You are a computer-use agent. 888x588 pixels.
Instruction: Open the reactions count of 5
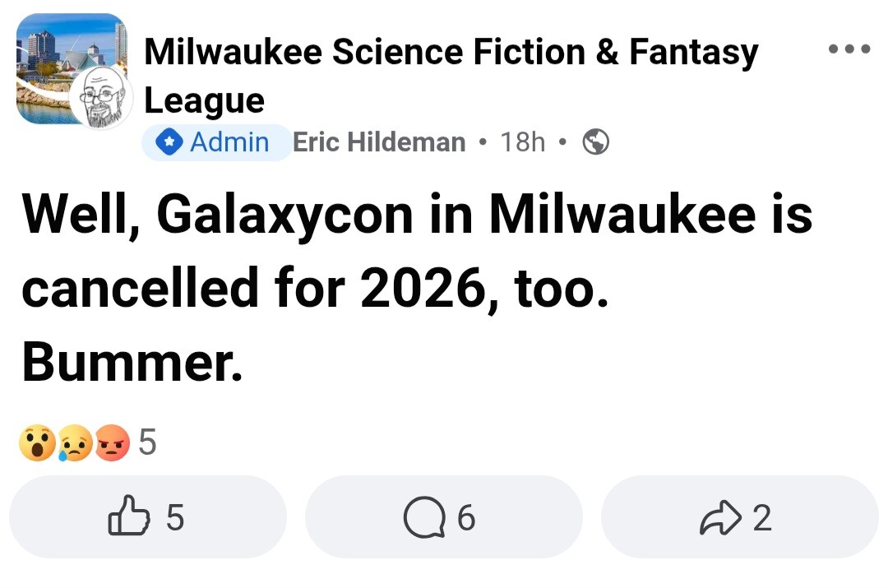point(147,444)
